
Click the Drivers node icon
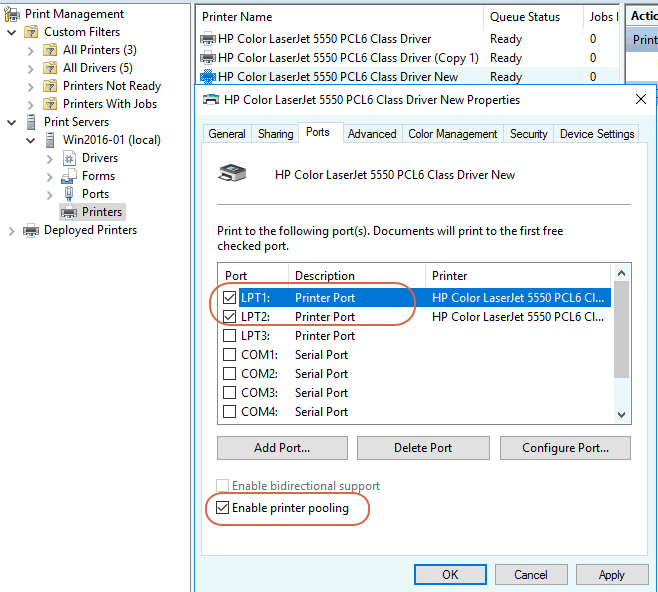(69, 158)
